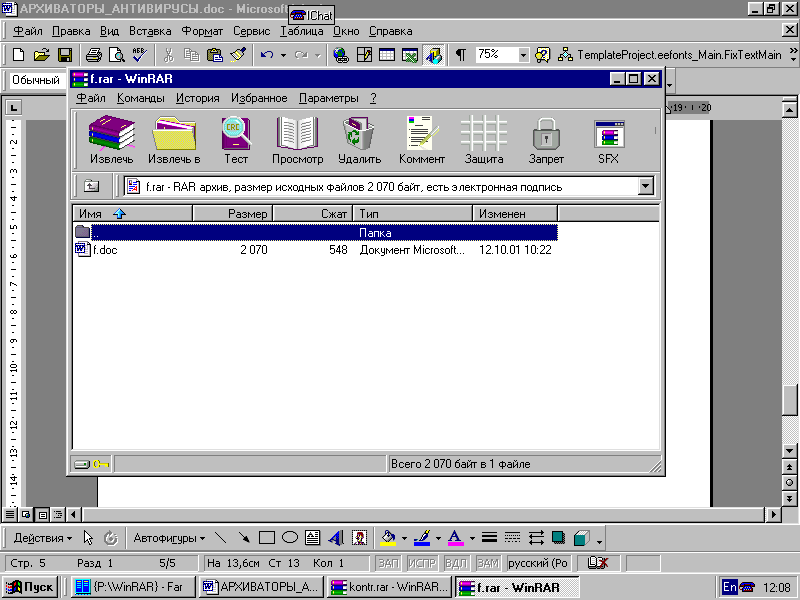Toggle ВДЛ extend selection indicator
Screen dimensions: 800x600
(x=456, y=563)
